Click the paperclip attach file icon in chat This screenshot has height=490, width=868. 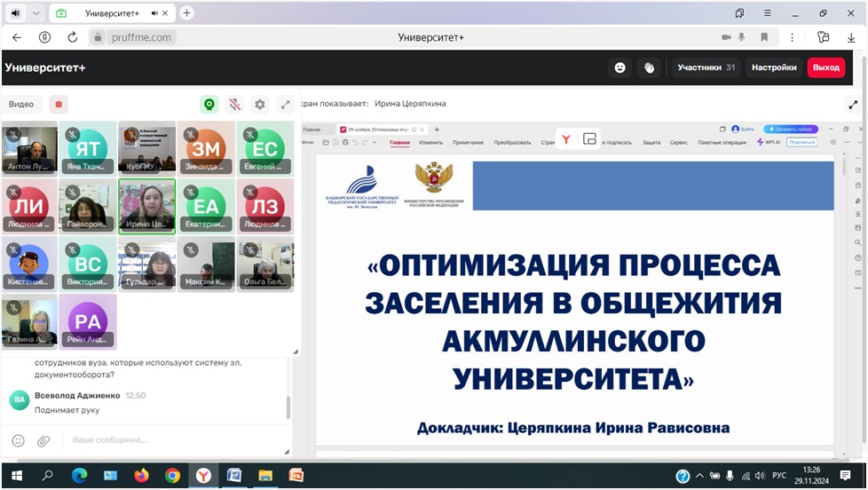(43, 440)
